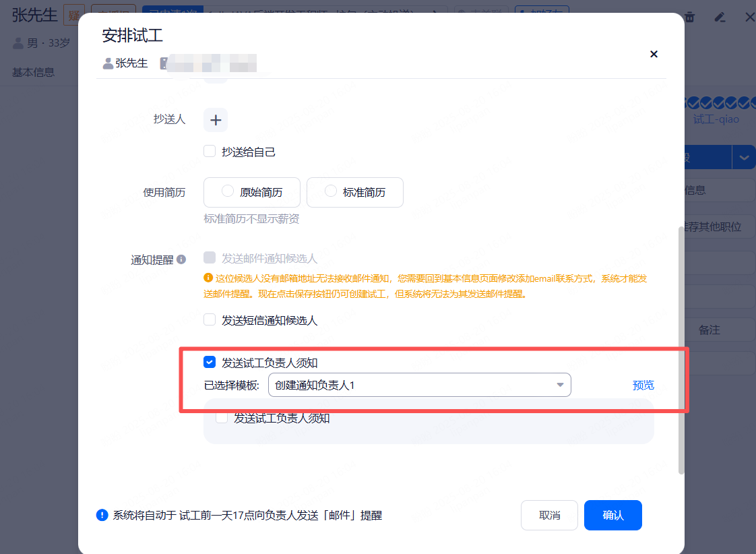756x554 pixels.
Task: Uncheck the ticked 发送试工负责人须知 checkbox
Action: (x=210, y=363)
